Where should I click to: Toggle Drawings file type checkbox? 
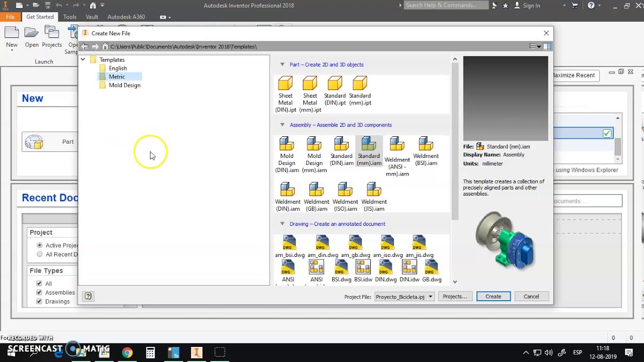[x=39, y=302]
